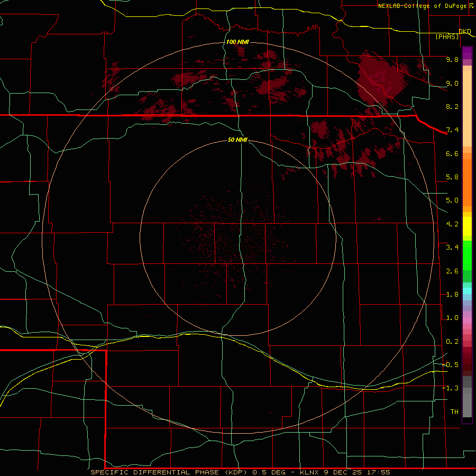Click the TH threshold label on the scale
The image size is (476, 476).
[454, 412]
